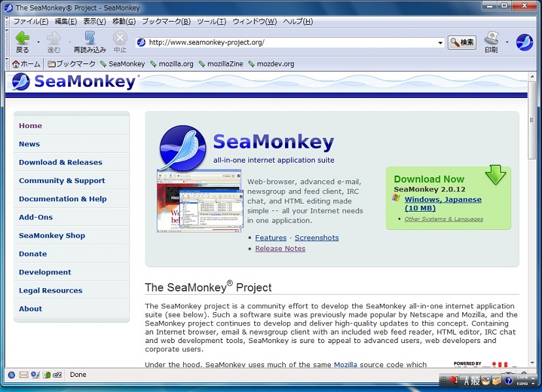Click the Windows, Japanese (10 MB) download link
Viewport: 542px width, 392px height.
coord(443,204)
